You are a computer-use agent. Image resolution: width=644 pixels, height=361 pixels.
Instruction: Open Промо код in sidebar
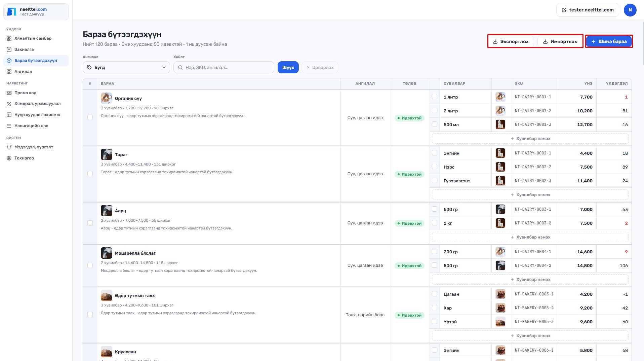pyautogui.click(x=36, y=93)
